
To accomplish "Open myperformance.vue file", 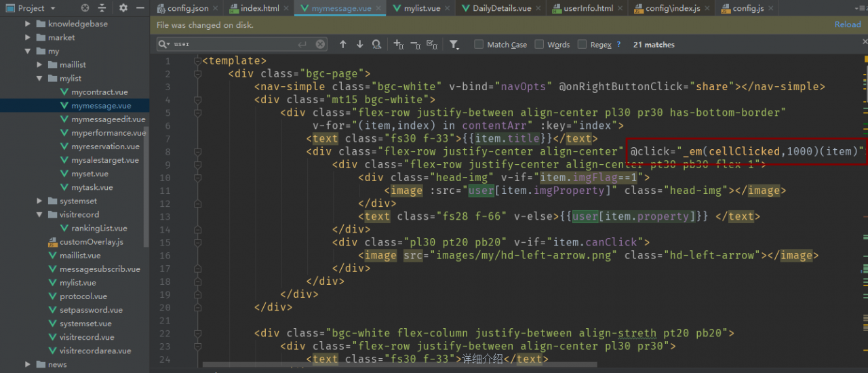I will click(108, 132).
